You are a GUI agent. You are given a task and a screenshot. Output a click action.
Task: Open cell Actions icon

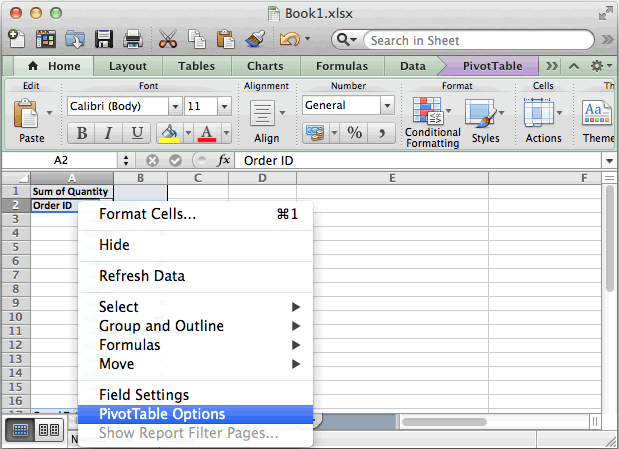[x=538, y=113]
